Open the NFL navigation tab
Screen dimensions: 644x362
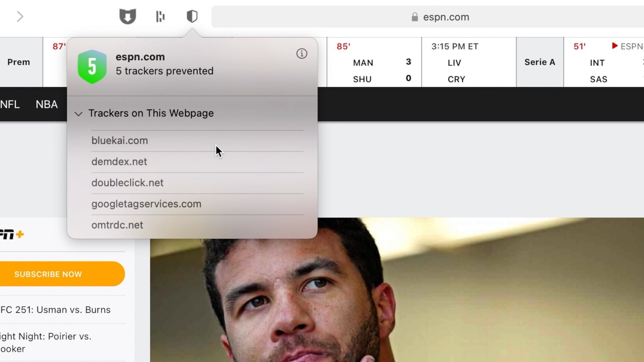[x=10, y=104]
